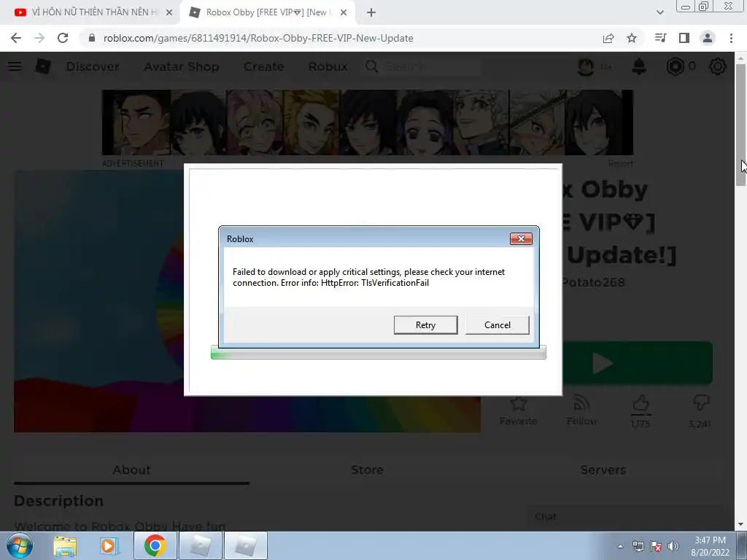Click the Report link under the ad
This screenshot has width=747, height=560.
click(x=620, y=164)
